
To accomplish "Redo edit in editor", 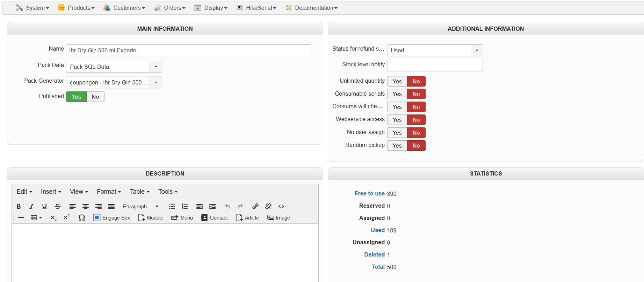I will 240,206.
